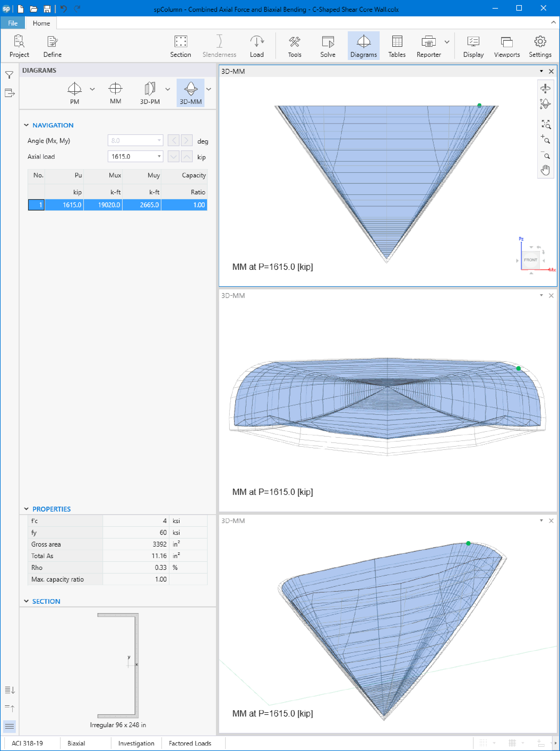Click the Settings button
Image resolution: width=560 pixels, height=751 pixels.
tap(540, 46)
